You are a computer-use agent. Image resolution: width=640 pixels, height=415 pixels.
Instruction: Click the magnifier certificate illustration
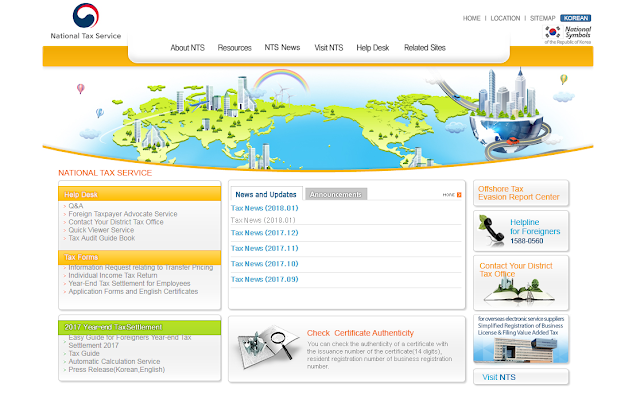267,347
